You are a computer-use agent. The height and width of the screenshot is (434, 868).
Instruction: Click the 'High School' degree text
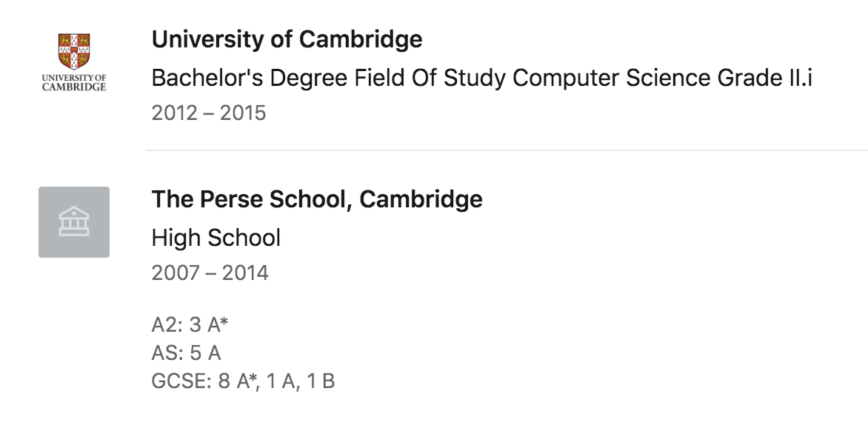(x=216, y=238)
